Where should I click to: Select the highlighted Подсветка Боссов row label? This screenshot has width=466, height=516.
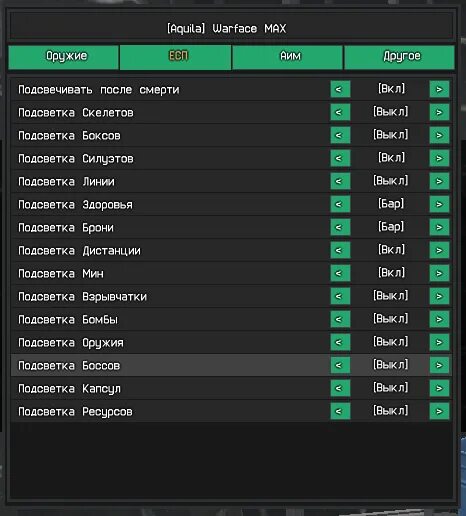click(x=69, y=366)
